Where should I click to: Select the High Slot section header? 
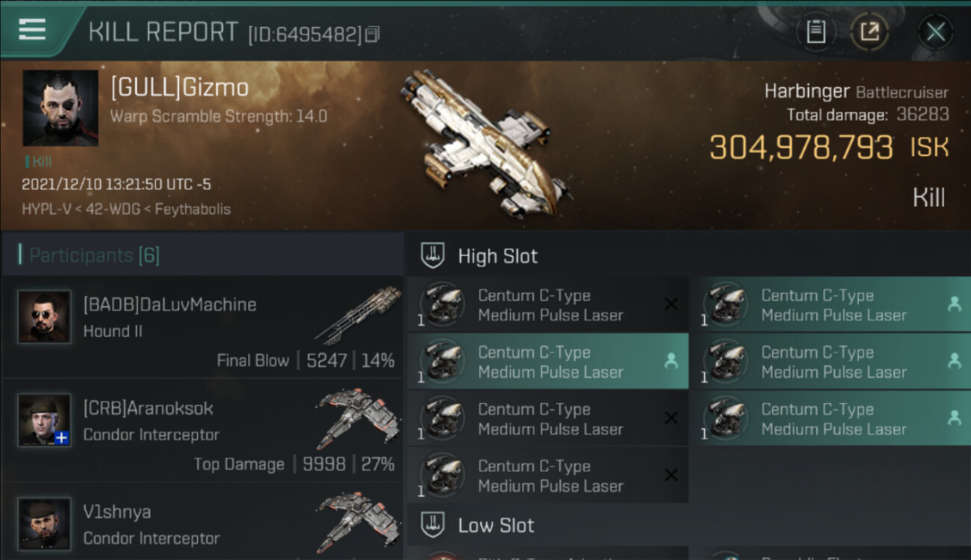point(497,256)
